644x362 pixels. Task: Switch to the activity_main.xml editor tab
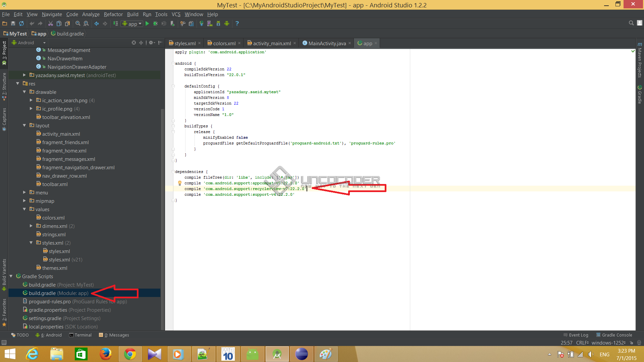272,43
